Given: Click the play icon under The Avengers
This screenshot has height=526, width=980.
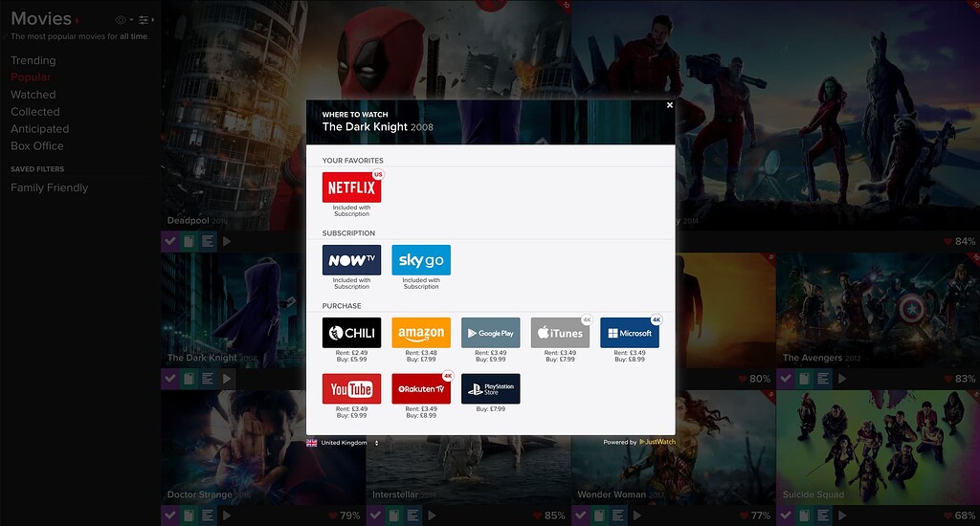Looking at the screenshot, I should tap(842, 379).
